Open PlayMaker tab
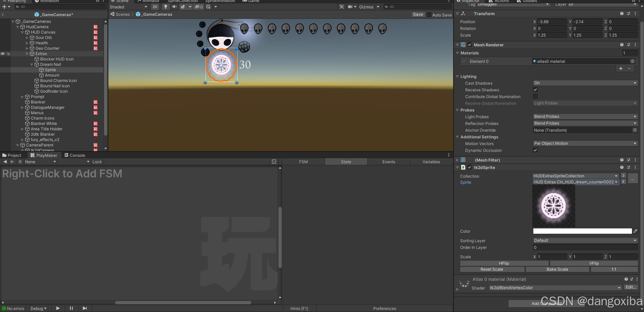 tap(44, 155)
